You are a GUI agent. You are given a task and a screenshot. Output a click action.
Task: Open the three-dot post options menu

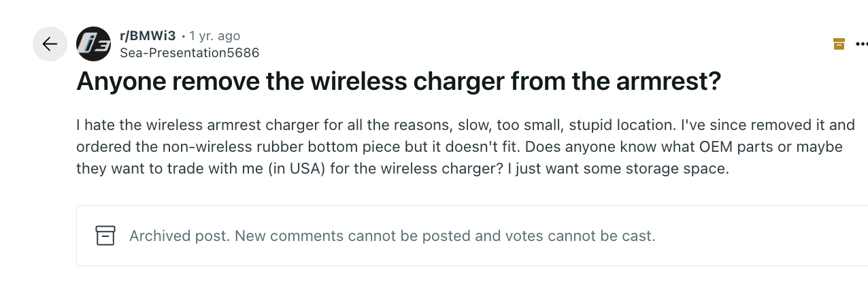(x=861, y=44)
